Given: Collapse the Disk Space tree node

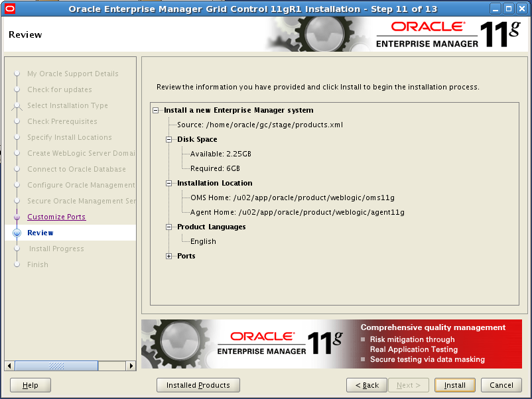Looking at the screenshot, I should point(168,139).
